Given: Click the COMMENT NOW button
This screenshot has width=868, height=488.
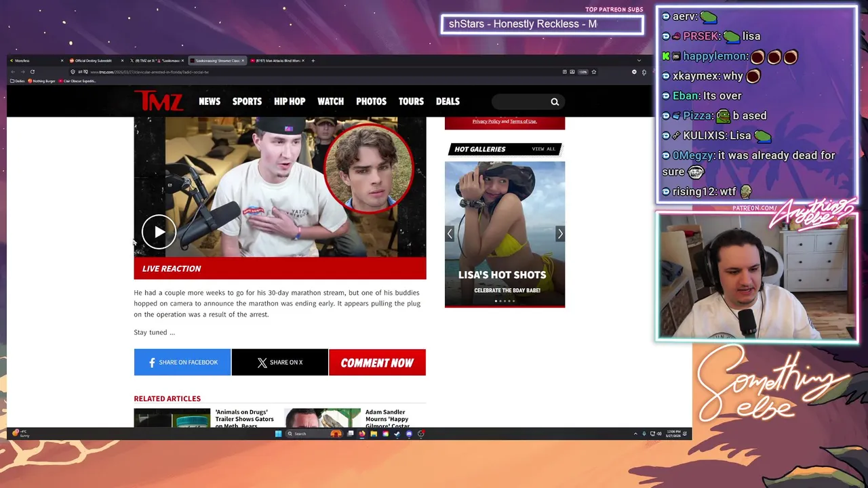Looking at the screenshot, I should 377,362.
